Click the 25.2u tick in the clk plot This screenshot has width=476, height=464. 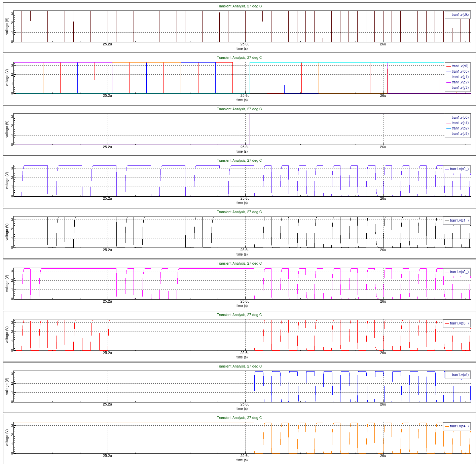pyautogui.click(x=107, y=44)
